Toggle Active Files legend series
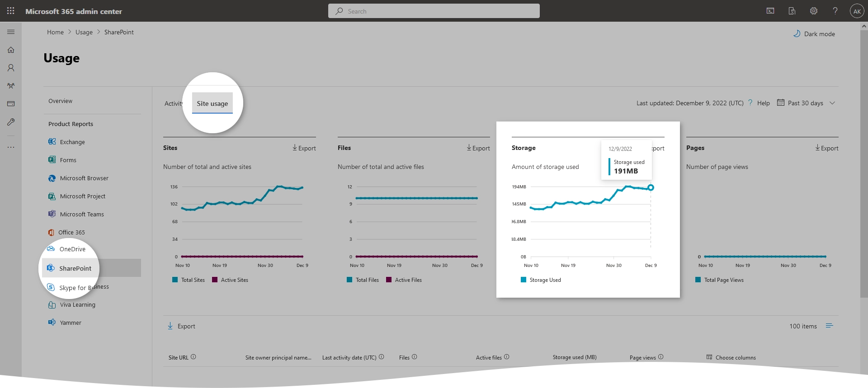This screenshot has width=868, height=388. point(404,280)
